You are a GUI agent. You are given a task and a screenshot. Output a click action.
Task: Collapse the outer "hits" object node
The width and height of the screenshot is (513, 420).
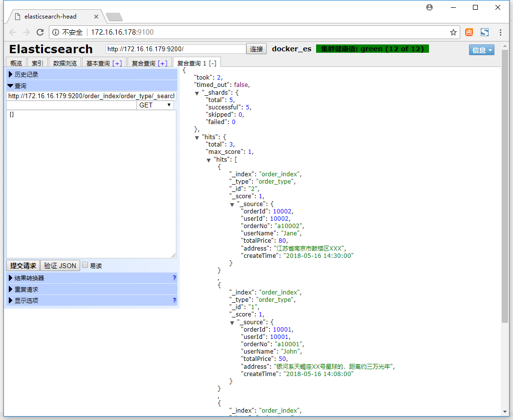[x=197, y=138]
